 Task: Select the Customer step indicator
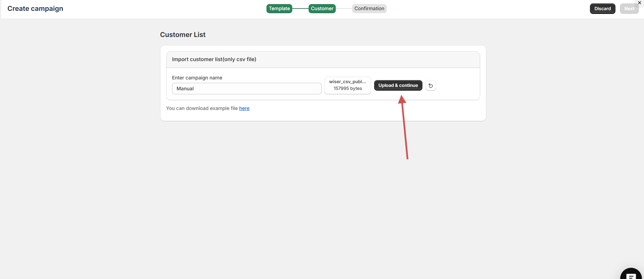(322, 9)
